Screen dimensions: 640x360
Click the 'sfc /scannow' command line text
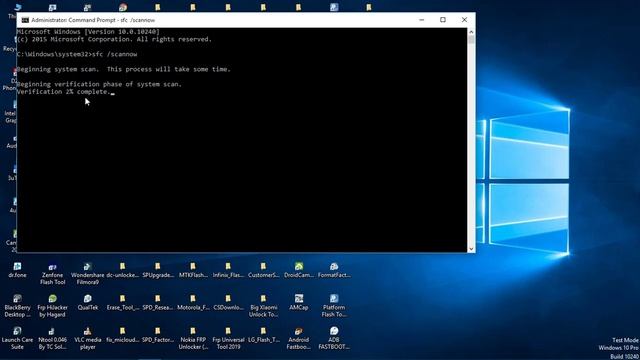tap(115, 54)
